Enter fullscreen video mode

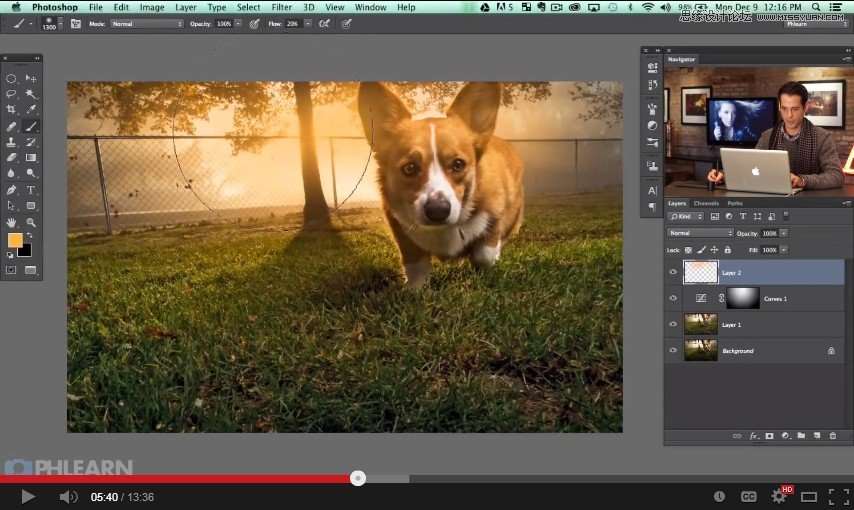(838, 496)
